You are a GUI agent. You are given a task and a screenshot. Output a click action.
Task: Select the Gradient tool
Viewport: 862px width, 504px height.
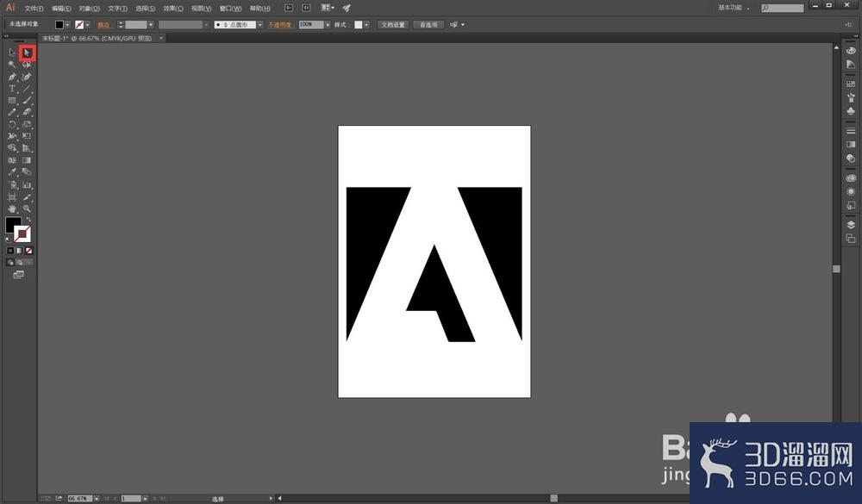[27, 160]
